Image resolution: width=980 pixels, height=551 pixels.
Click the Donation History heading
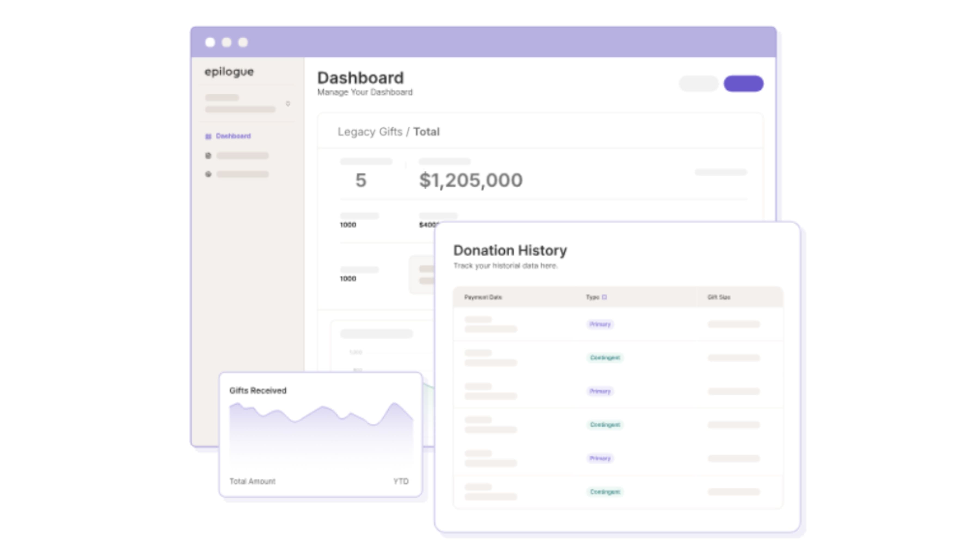coord(510,250)
